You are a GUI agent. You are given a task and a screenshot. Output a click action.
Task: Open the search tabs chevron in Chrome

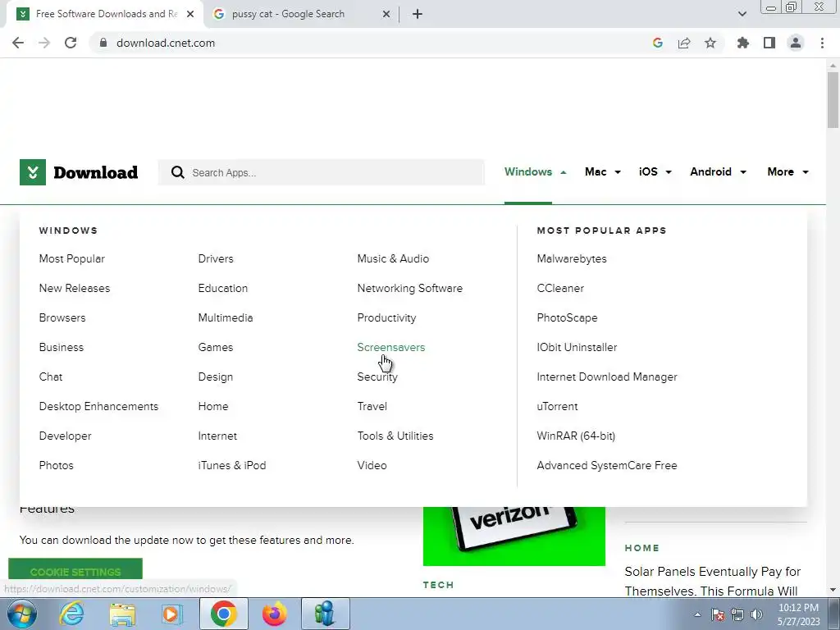point(742,14)
